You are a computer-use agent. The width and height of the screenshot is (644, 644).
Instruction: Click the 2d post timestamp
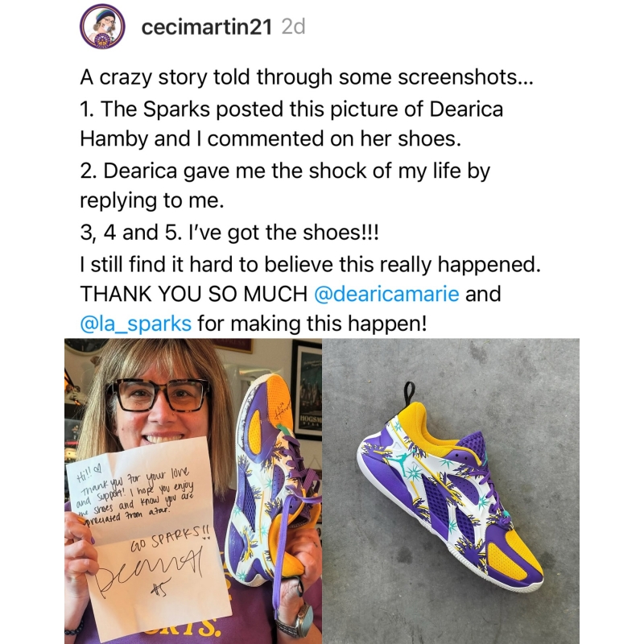[x=295, y=27]
